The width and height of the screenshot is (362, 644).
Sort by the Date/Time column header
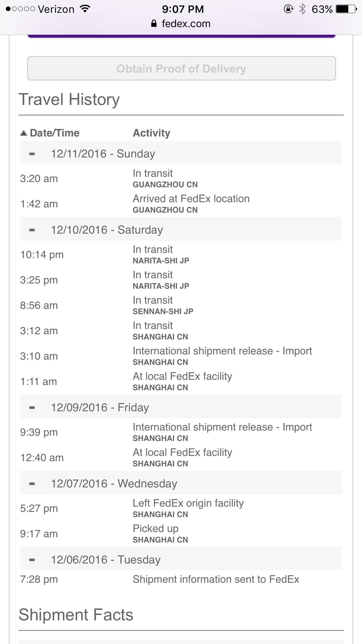(55, 133)
